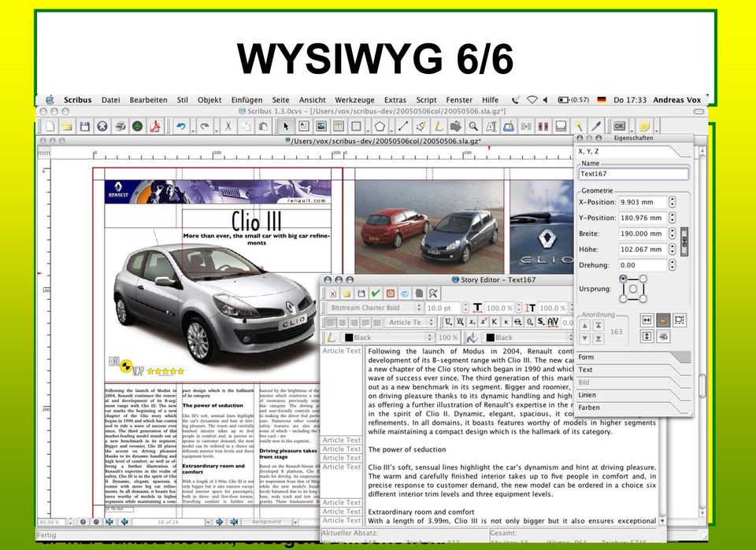Screen dimensions: 756x550
Task: Select the bottom-left Ursprung radio button
Action: pos(624,298)
